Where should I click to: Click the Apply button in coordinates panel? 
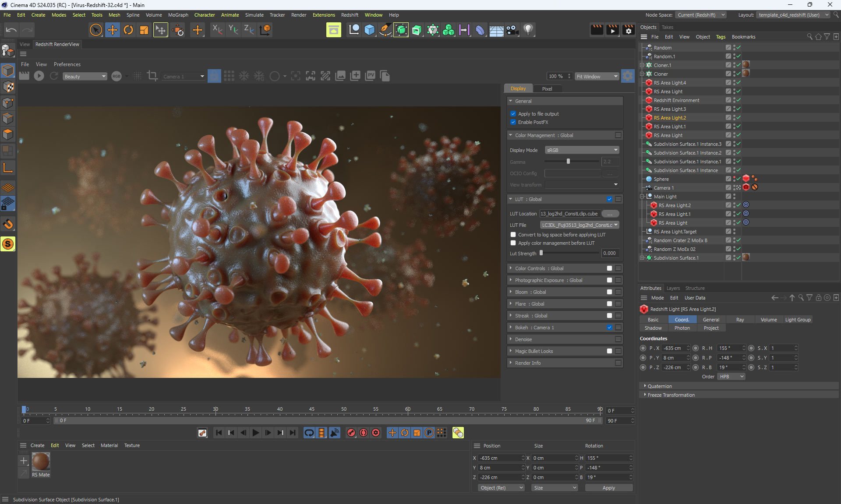pos(608,488)
